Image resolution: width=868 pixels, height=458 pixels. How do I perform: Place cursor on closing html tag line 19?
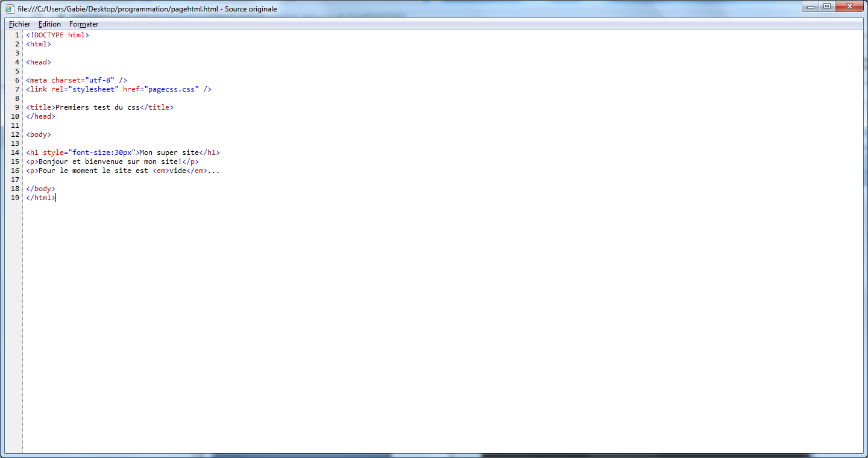[40, 198]
